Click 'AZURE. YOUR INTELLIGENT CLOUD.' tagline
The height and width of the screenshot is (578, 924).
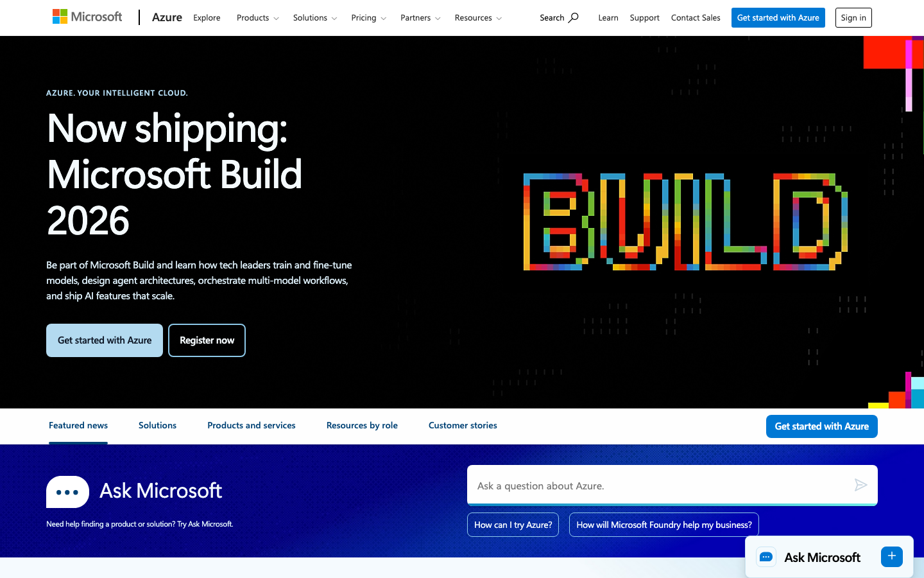click(117, 93)
